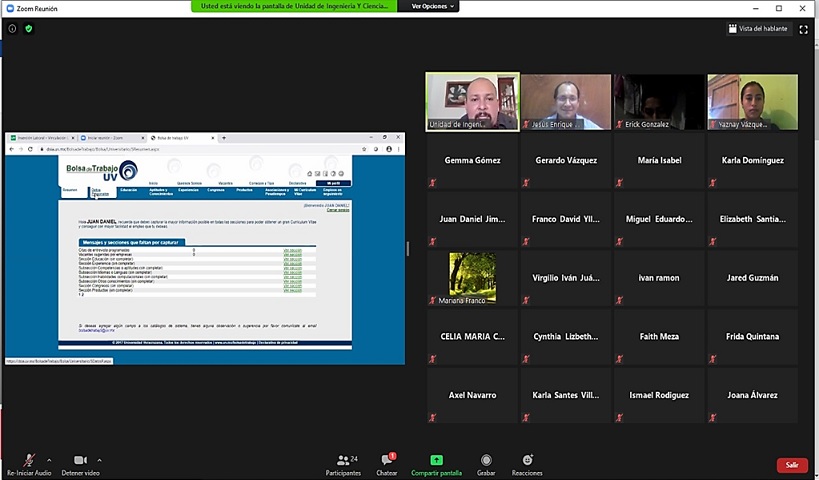Viewport: 819px width, 480px height.
Task: Click the green Compartir pantalla icon
Action: click(x=436, y=460)
